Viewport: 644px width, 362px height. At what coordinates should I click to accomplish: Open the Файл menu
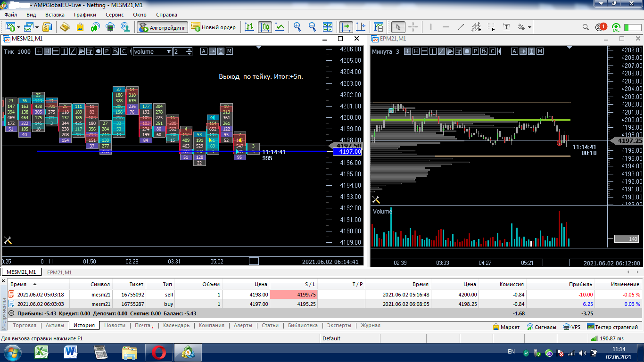tap(11, 15)
